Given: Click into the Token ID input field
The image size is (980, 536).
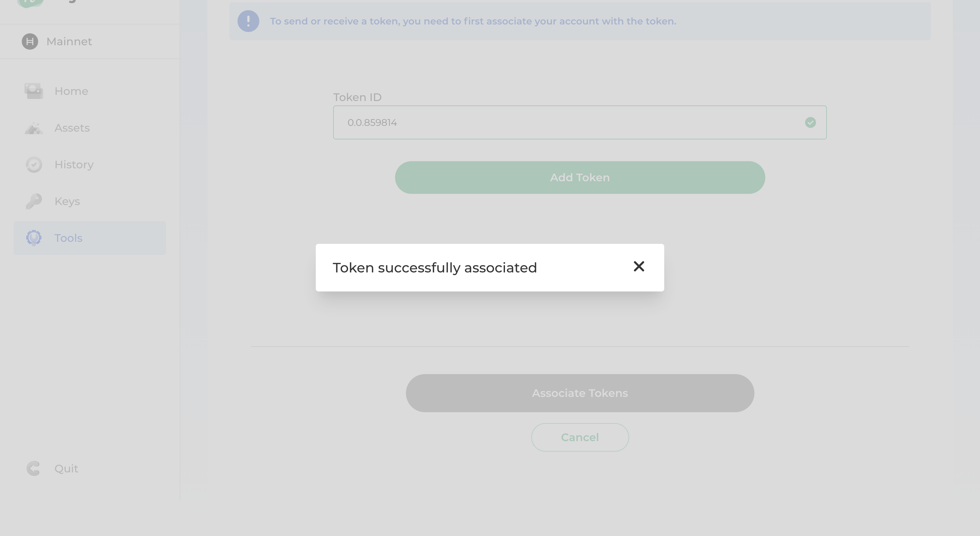Looking at the screenshot, I should [571, 122].
